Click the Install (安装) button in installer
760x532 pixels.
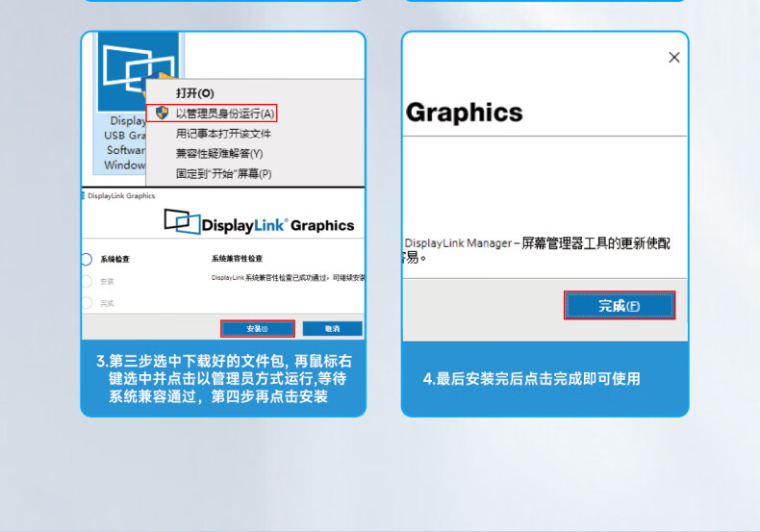coord(258,328)
